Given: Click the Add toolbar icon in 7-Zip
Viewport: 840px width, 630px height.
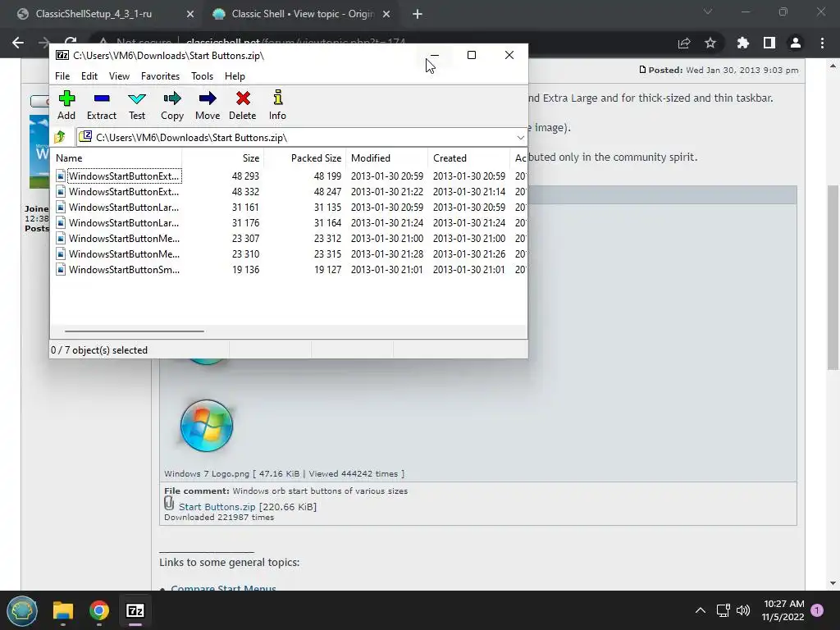Looking at the screenshot, I should click(x=66, y=105).
